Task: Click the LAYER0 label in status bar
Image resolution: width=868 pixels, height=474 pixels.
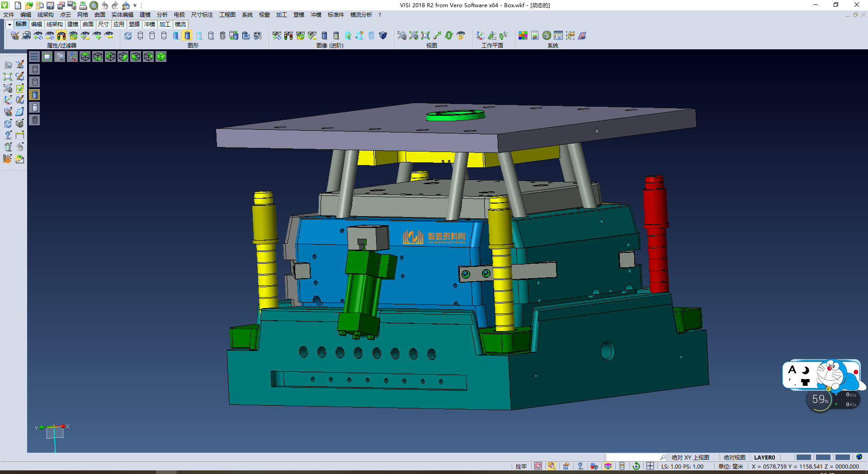Action: coord(764,457)
